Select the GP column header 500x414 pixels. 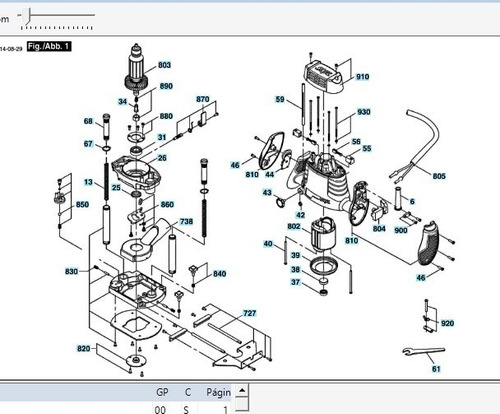[162, 392]
